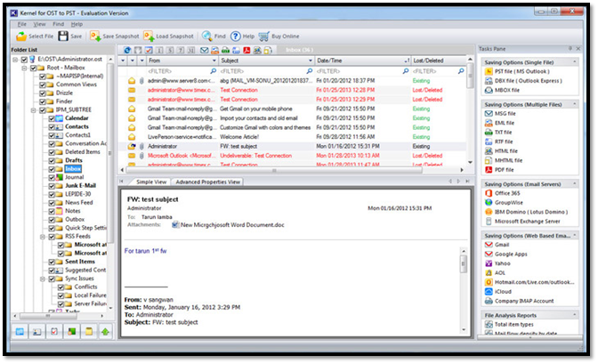This screenshot has width=598, height=364.
Task: Click the Subject column FILTER field
Action: click(x=266, y=71)
